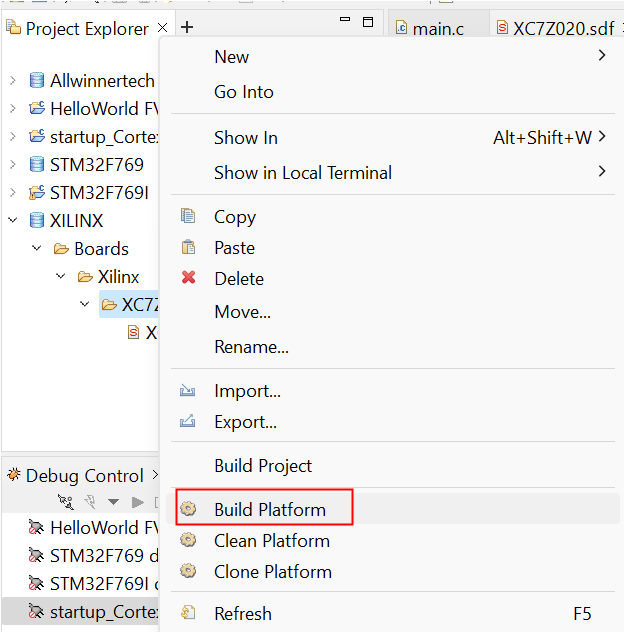This screenshot has width=624, height=632.
Task: Choose Build Project from context menu
Action: [x=263, y=466]
